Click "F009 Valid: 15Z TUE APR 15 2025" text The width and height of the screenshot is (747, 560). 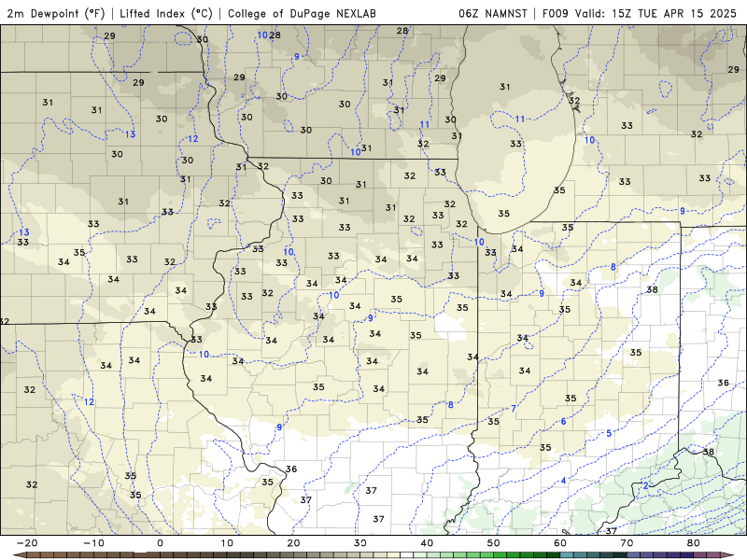[x=640, y=13]
